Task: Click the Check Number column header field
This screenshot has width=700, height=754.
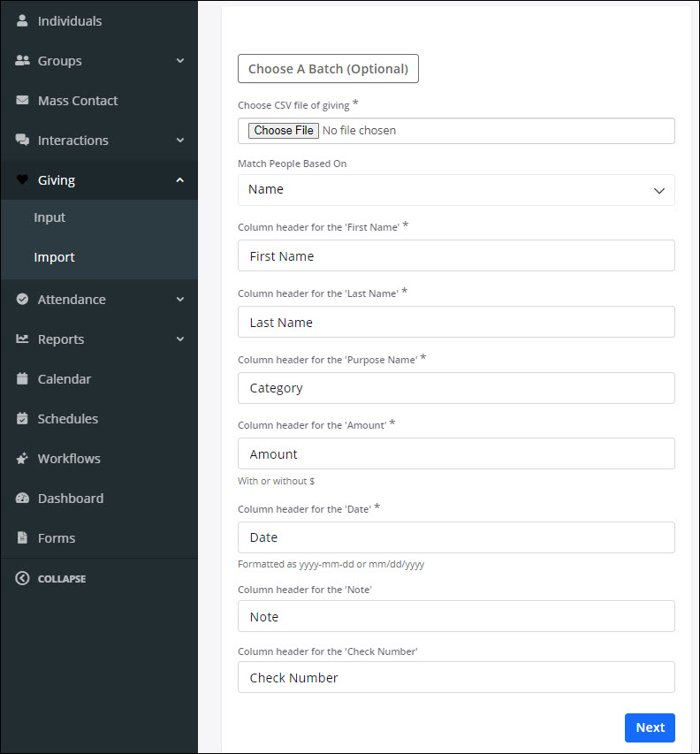Action: point(456,678)
